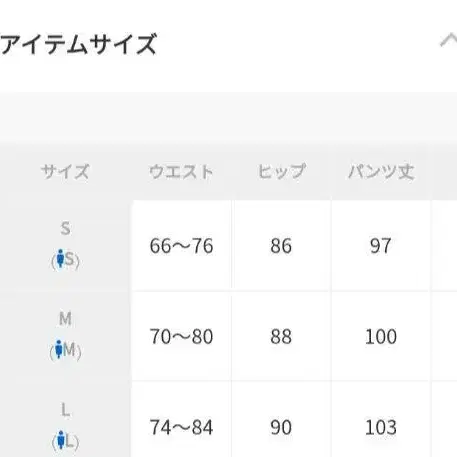This screenshot has height=457, width=457.
Task: Click the パンツ丈 column header
Action: click(381, 172)
